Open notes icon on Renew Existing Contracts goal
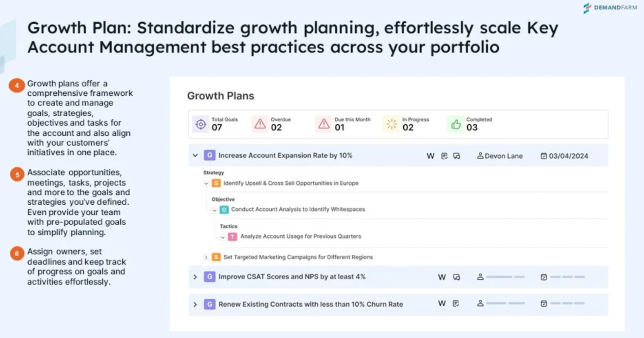The image size is (644, 338). [x=456, y=303]
